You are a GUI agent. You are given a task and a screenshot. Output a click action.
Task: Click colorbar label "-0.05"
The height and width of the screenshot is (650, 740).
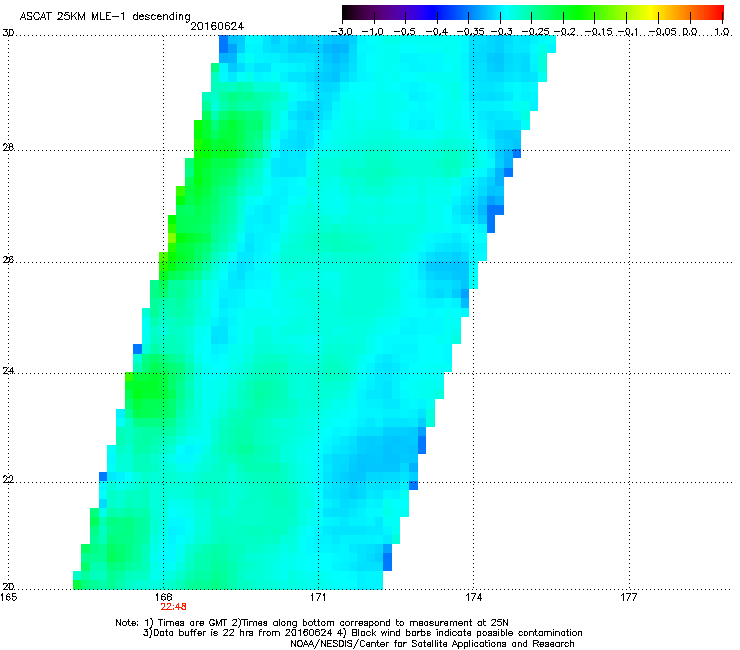[663, 32]
